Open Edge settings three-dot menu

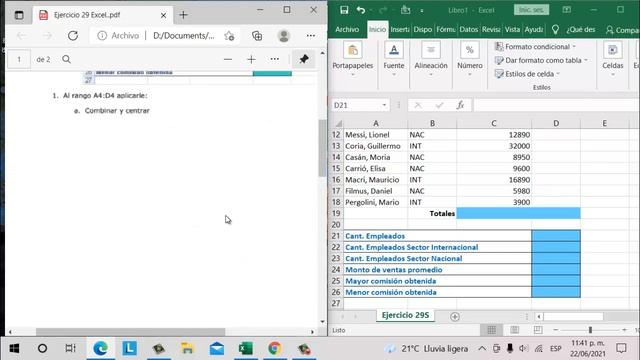coord(311,36)
